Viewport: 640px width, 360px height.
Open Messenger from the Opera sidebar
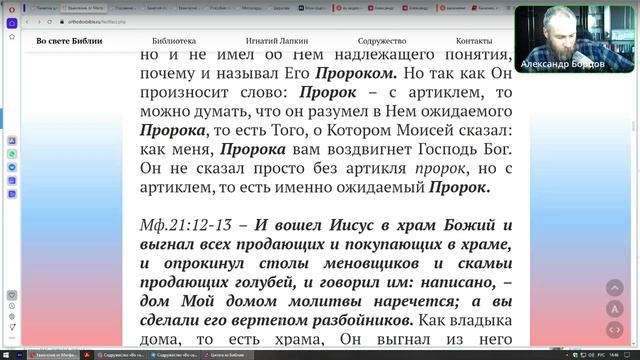pyautogui.click(x=12, y=167)
